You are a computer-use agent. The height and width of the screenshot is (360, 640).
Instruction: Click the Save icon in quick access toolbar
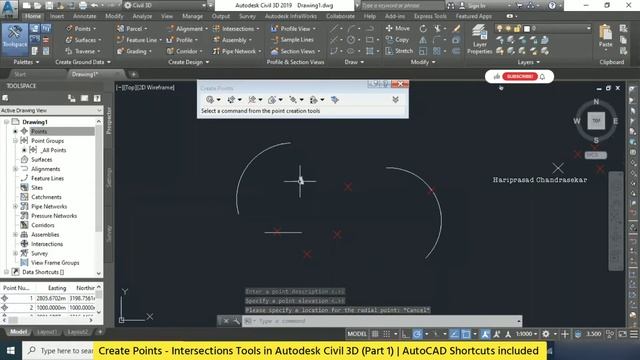click(49, 5)
